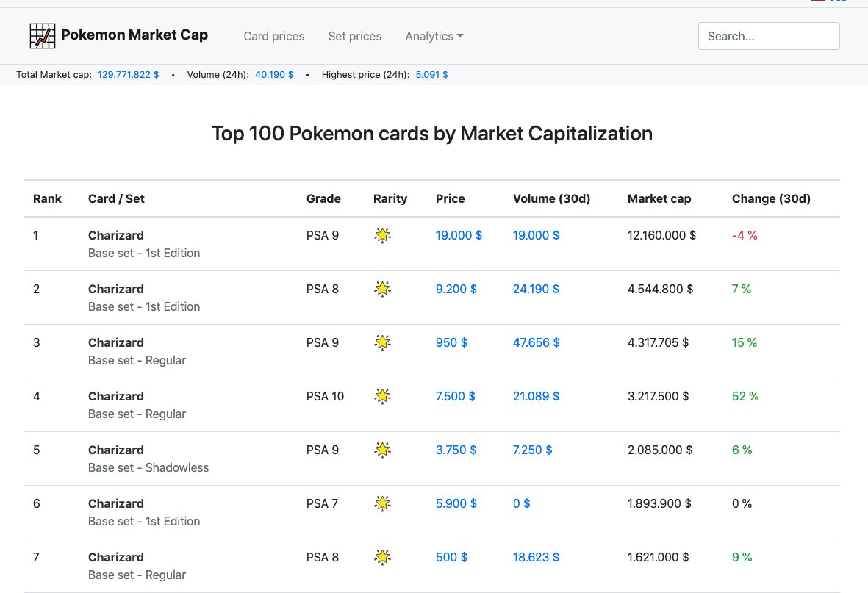This screenshot has width=868, height=593.
Task: Click the Market cap column header
Action: 659,199
